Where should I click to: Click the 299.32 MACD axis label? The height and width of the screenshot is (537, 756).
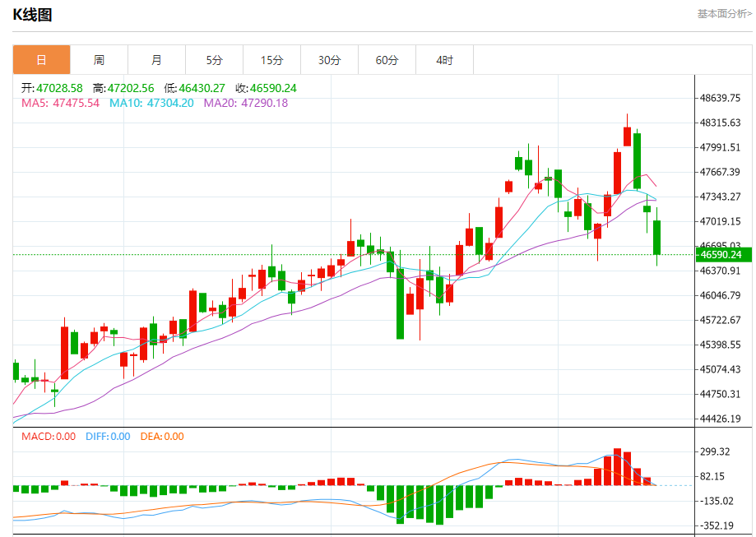click(715, 452)
